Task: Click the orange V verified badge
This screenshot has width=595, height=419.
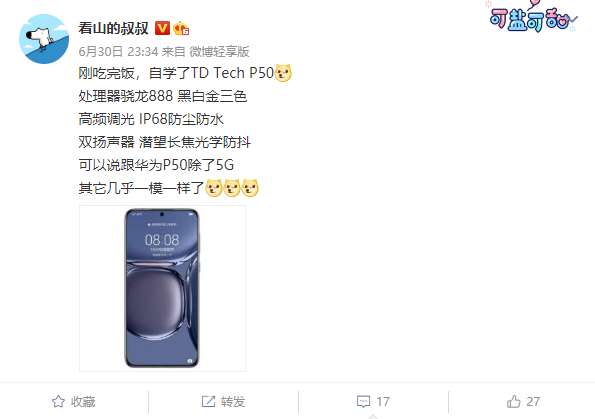Action: tap(162, 28)
